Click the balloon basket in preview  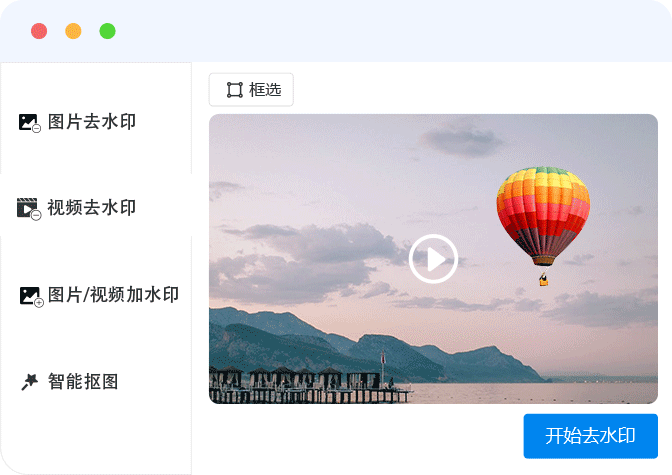[x=543, y=280]
